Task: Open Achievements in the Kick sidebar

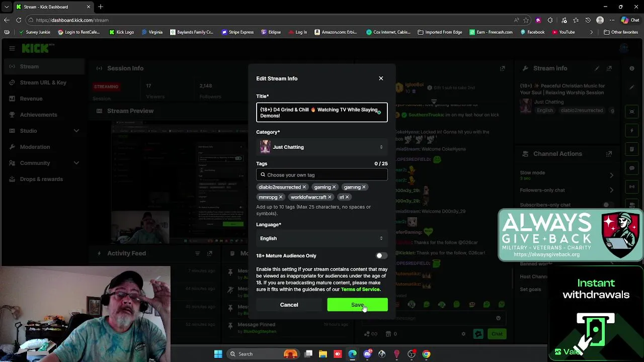Action: tap(44, 115)
